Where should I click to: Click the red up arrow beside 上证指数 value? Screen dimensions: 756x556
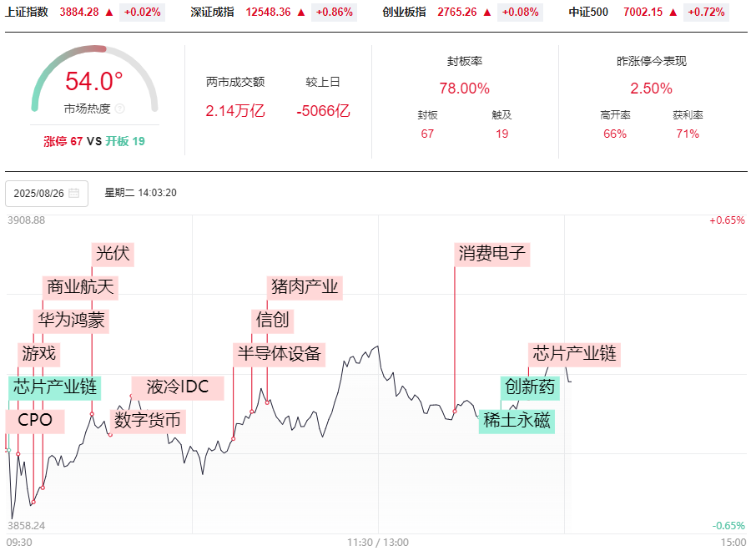[111, 13]
